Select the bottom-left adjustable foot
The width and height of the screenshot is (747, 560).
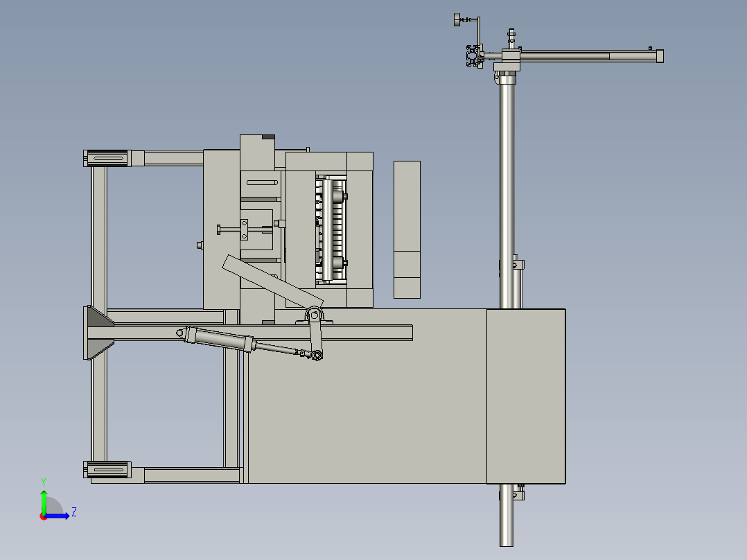tap(107, 469)
